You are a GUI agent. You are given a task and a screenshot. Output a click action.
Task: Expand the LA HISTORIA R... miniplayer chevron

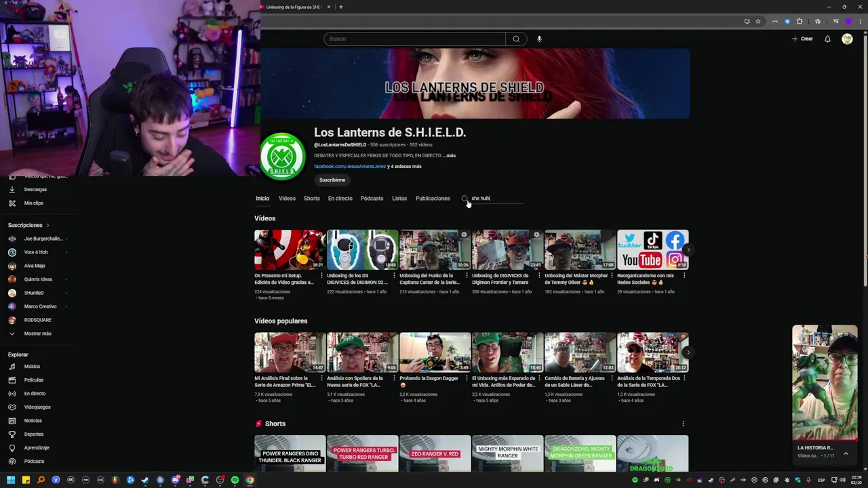[846, 453]
